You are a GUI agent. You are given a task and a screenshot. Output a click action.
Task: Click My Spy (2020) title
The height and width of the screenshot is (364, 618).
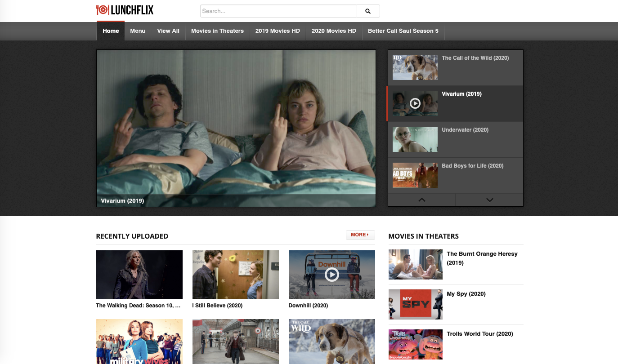click(466, 294)
